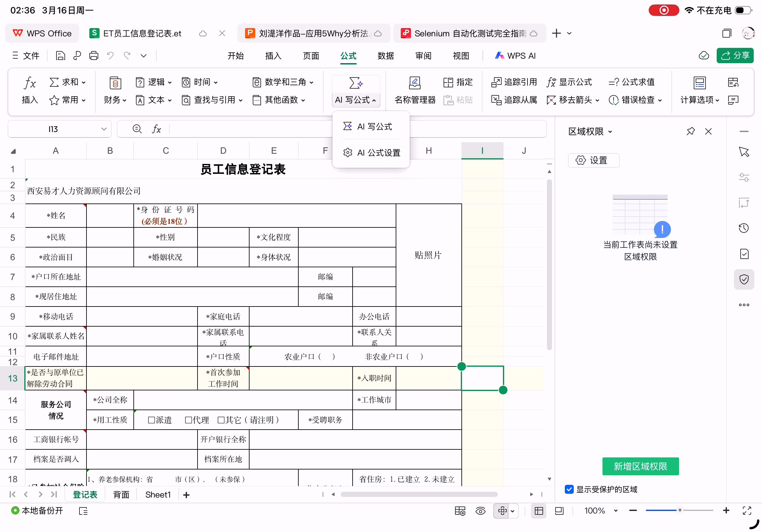Image resolution: width=762 pixels, height=532 pixels.
Task: Expand the zoom percentage dropdown
Action: pos(616,511)
